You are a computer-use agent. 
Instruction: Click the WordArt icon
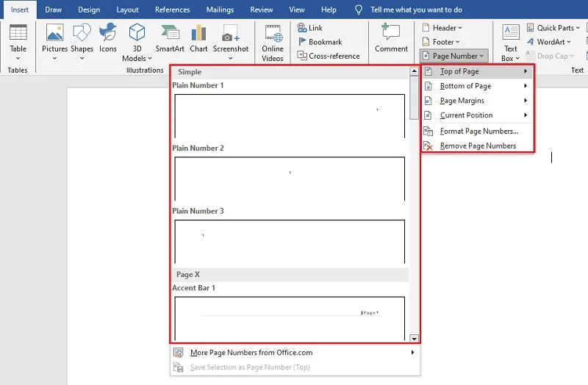pos(530,42)
